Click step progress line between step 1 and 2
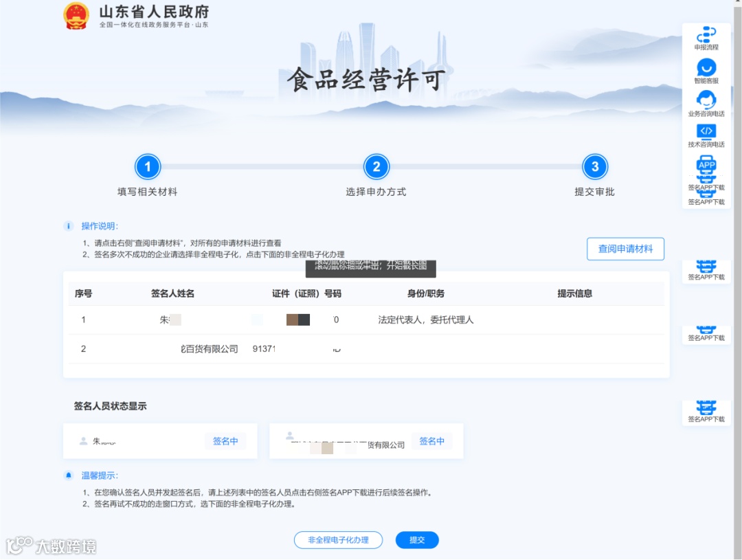The width and height of the screenshot is (742, 560). click(x=261, y=166)
